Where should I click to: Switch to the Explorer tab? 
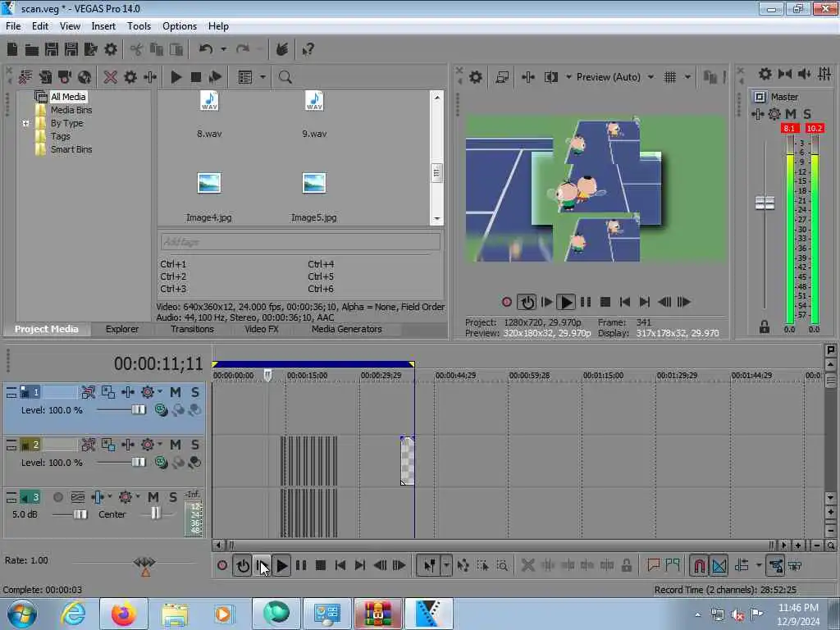122,329
